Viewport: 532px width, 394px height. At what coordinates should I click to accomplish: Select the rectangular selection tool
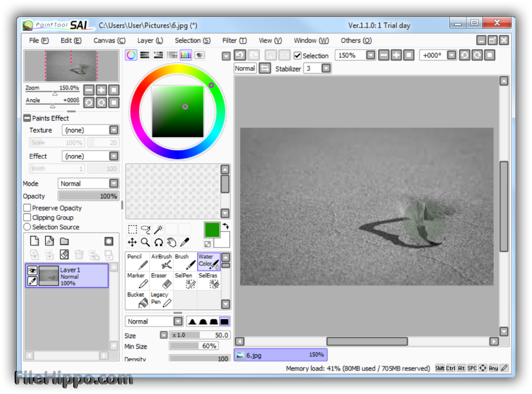[x=132, y=229]
